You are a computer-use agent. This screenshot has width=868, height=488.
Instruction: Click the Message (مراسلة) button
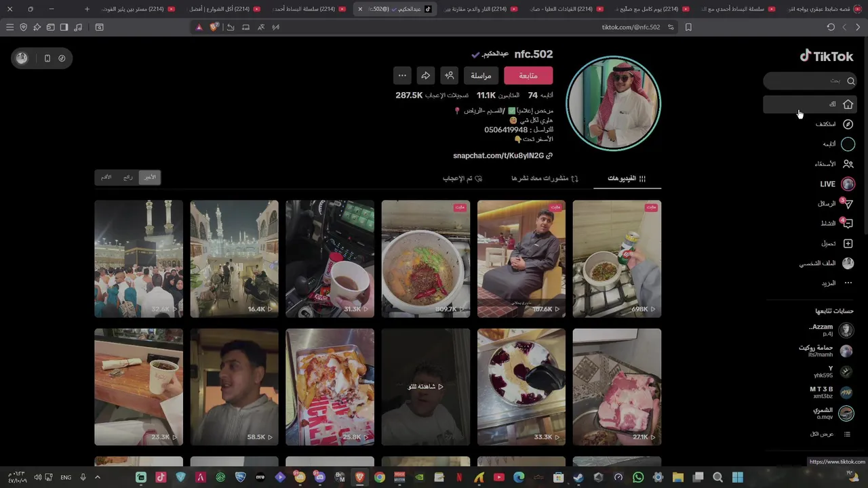[x=481, y=75]
